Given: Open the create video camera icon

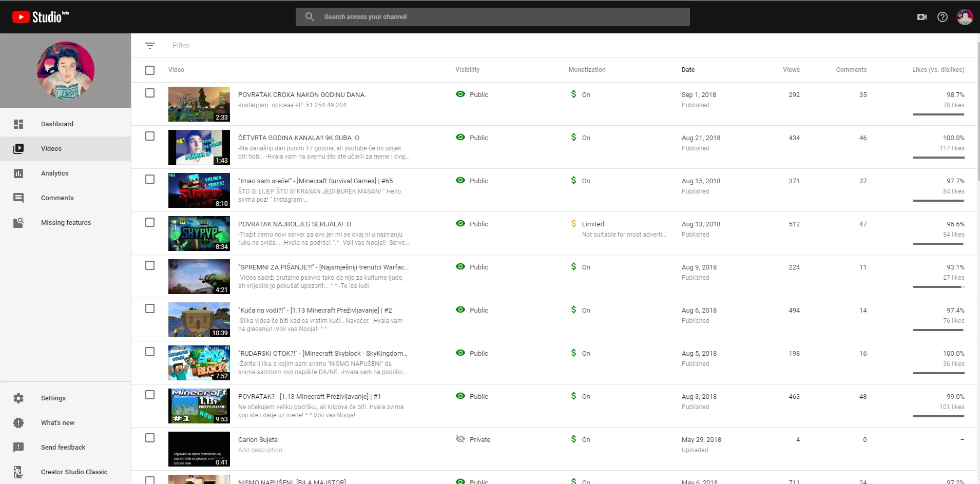Looking at the screenshot, I should point(921,17).
